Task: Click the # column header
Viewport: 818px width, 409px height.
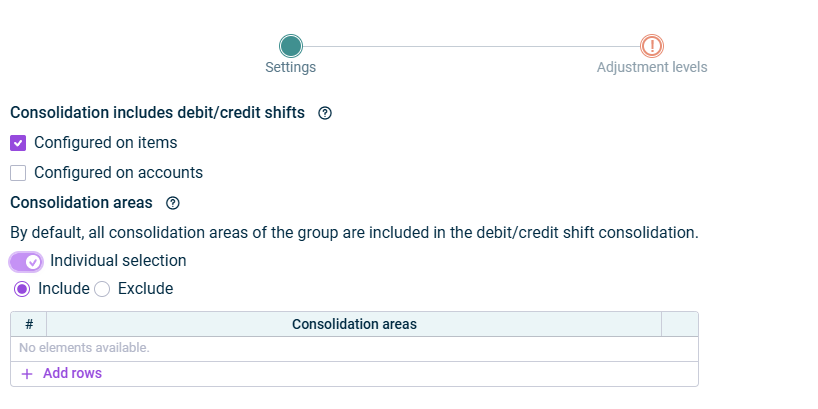Action: [29, 324]
